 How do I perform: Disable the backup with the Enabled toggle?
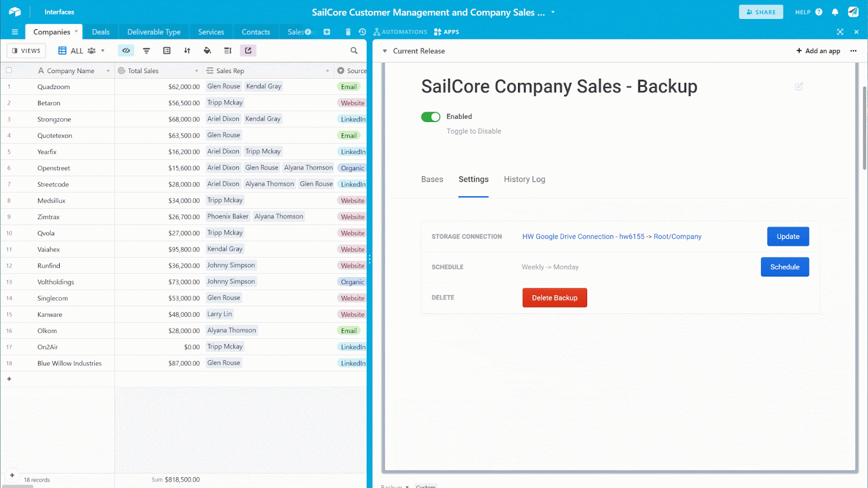(x=431, y=117)
